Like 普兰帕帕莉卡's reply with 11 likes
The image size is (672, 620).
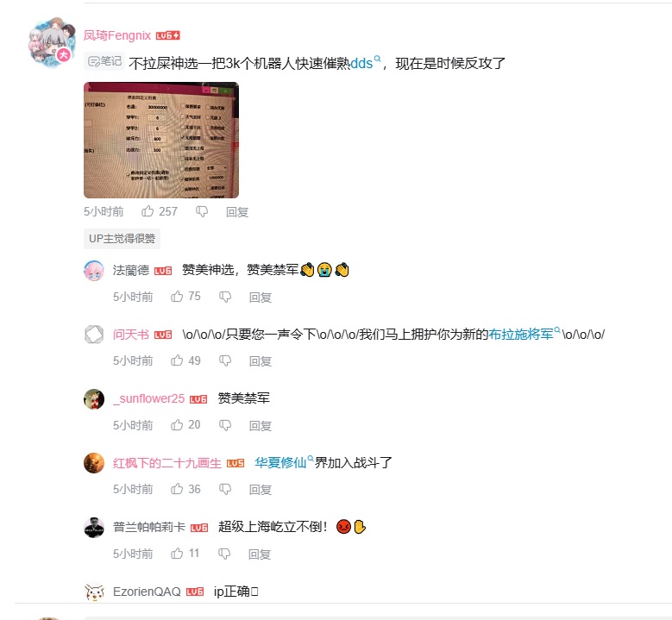point(177,554)
